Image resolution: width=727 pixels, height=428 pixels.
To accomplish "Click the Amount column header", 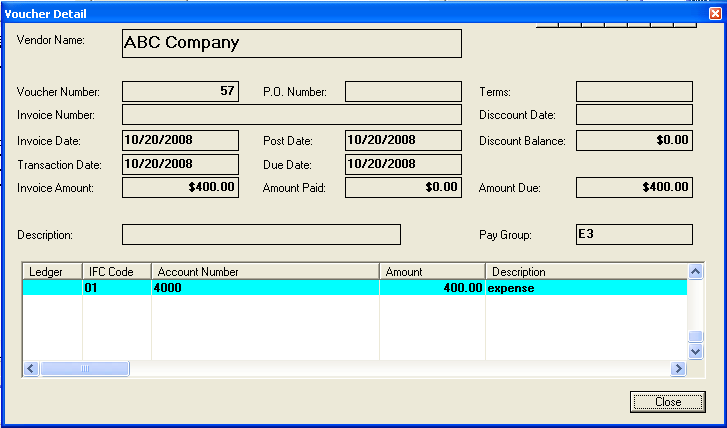I will tap(432, 272).
